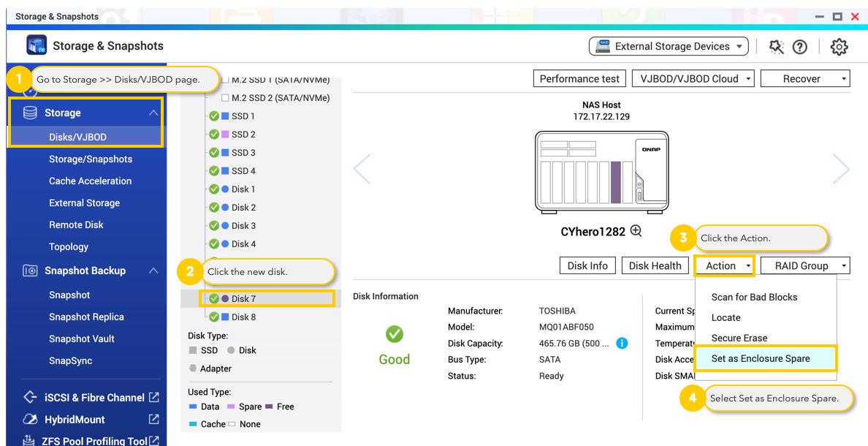Select Disk 7 in the disk list
Viewport: 868px width, 446px height.
[x=243, y=298]
